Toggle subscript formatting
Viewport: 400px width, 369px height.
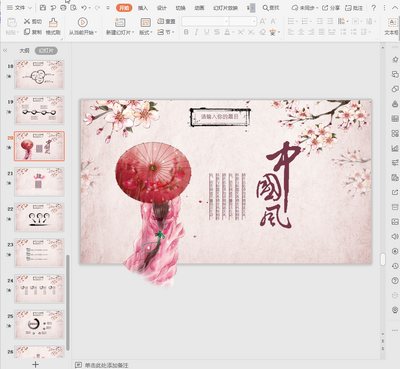coord(251,32)
